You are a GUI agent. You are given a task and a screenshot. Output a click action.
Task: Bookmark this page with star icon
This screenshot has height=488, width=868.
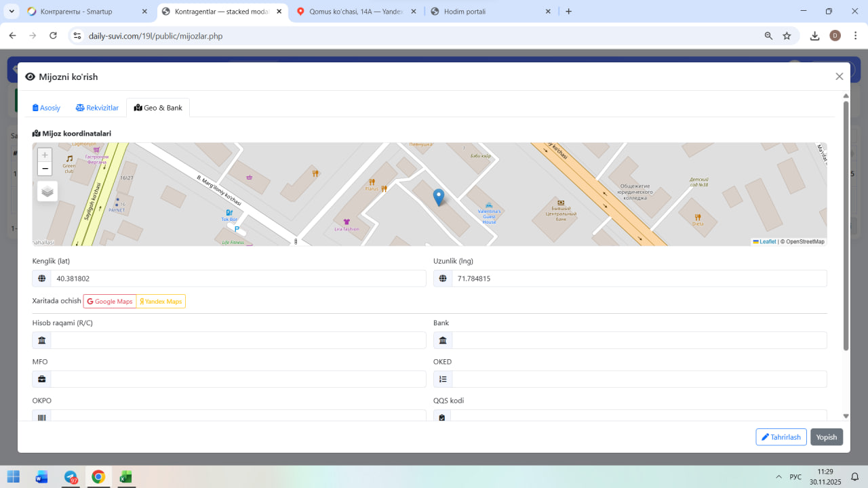(787, 36)
